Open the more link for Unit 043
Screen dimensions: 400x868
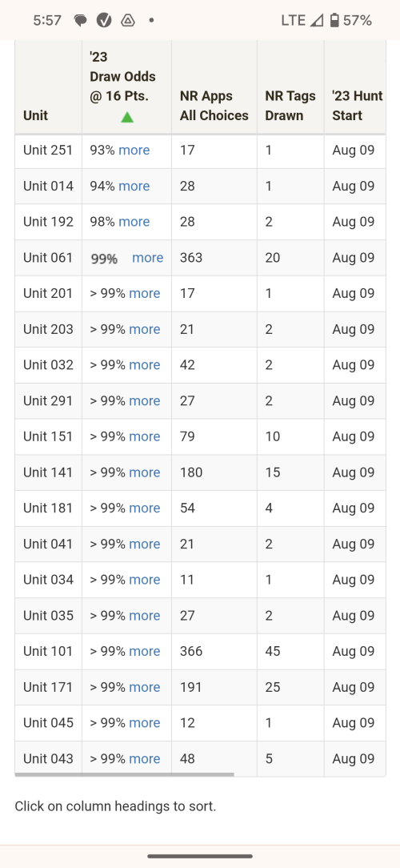[x=144, y=758]
